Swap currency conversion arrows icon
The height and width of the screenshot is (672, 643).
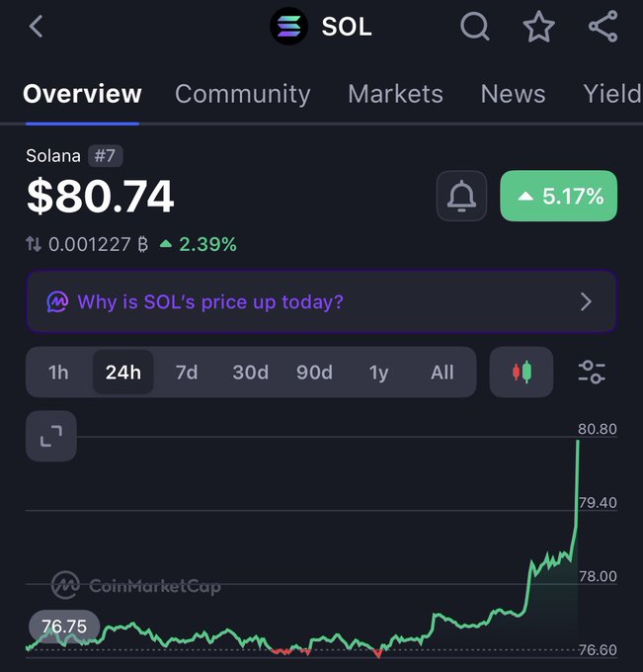pos(34,244)
